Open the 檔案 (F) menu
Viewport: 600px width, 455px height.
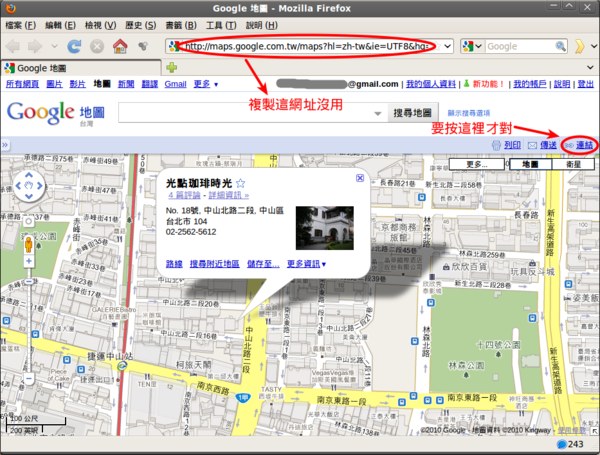coord(20,25)
